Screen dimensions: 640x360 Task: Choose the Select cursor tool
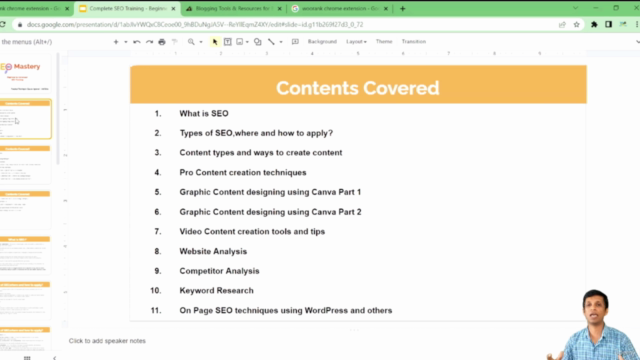(215, 42)
